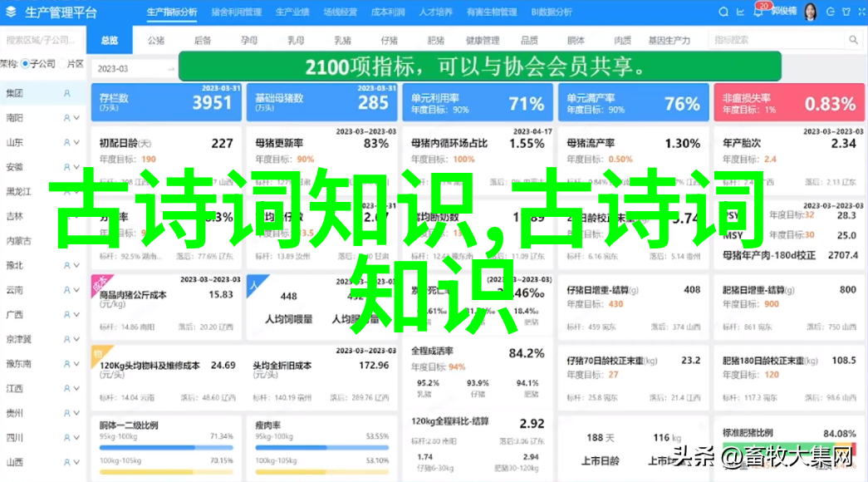The image size is (868, 482).
Task: Expand the 南阳 region chevron
Action: point(77,118)
